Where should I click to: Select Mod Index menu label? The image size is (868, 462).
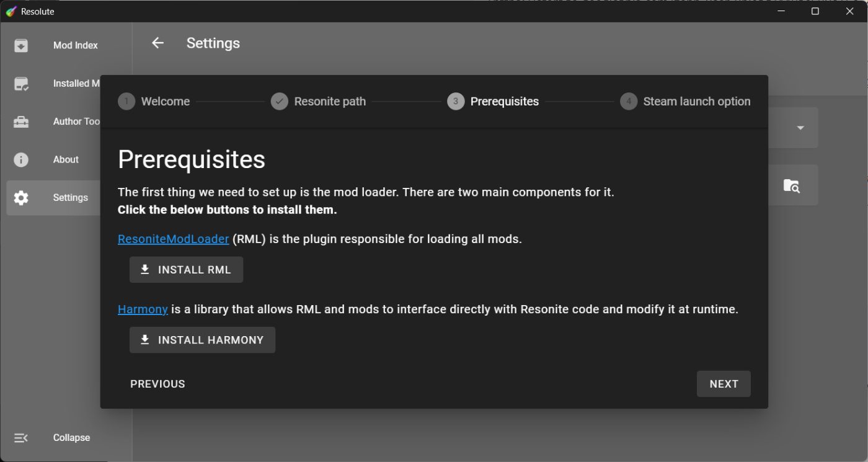[76, 45]
